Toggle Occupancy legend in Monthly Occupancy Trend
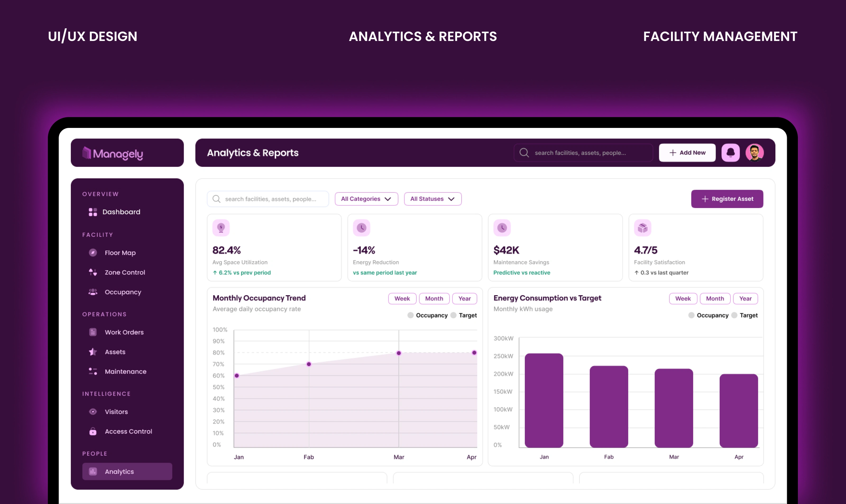846x504 pixels. pos(427,315)
